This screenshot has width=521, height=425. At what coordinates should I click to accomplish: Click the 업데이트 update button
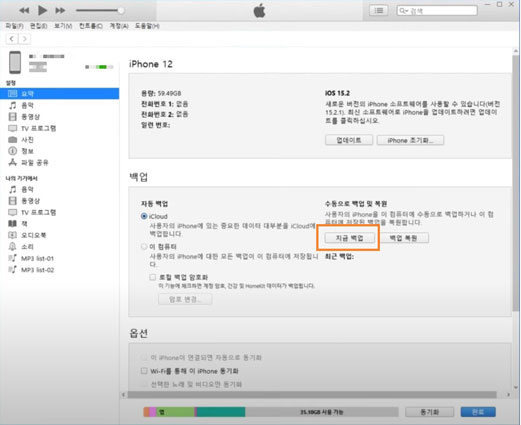pyautogui.click(x=349, y=140)
